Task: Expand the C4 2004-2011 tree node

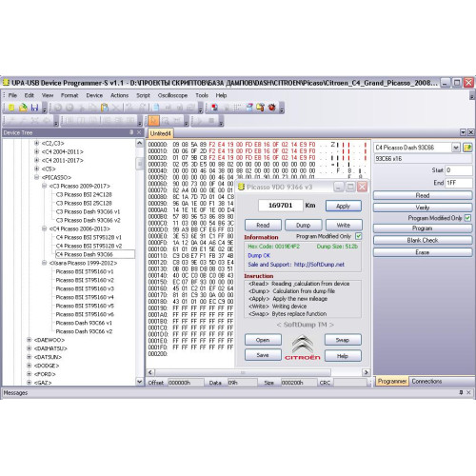Action: tap(37, 151)
